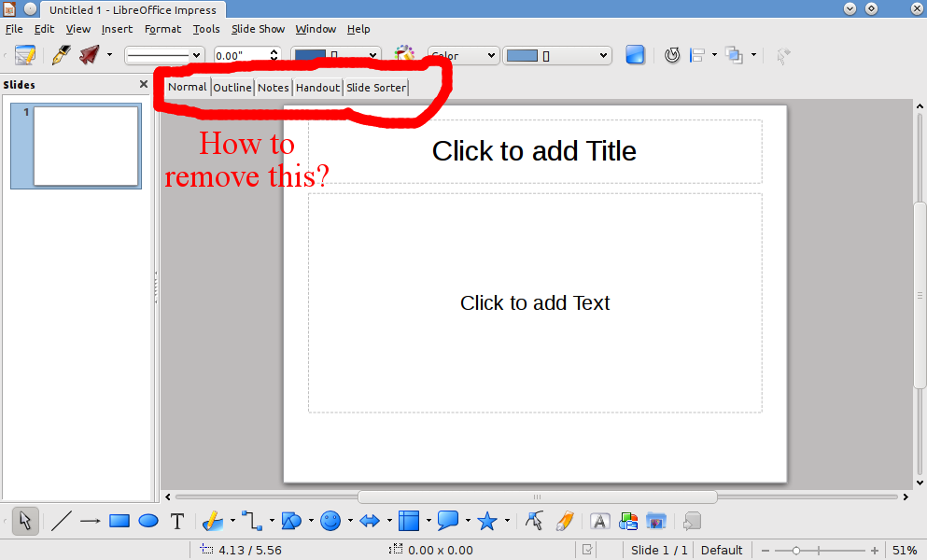Image resolution: width=927 pixels, height=560 pixels.
Task: Click the Arrange icon
Action: 735,55
